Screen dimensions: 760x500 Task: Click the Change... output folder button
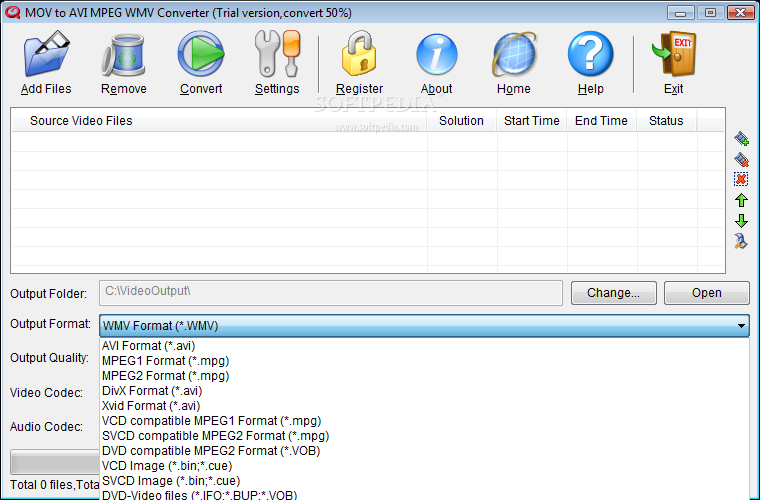pyautogui.click(x=613, y=293)
